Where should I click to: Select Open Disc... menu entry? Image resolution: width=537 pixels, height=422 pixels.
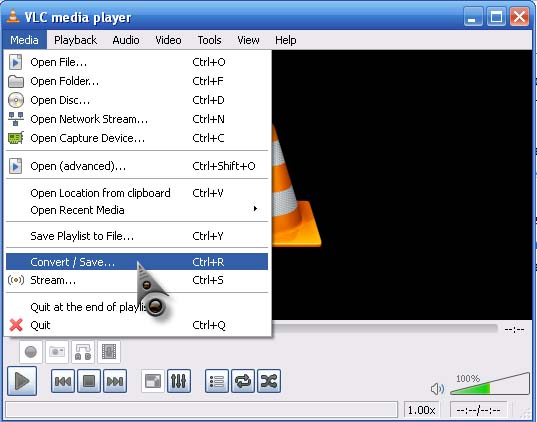[137, 100]
